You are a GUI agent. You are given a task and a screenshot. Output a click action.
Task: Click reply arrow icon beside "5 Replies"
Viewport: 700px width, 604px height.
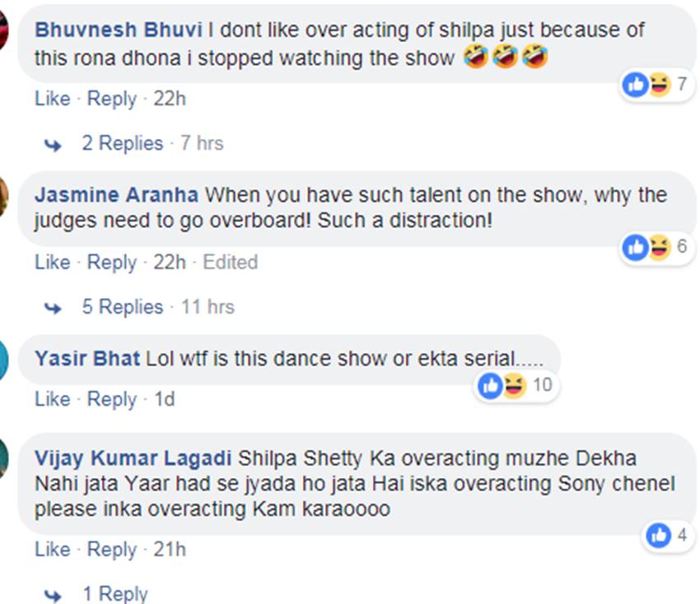[x=54, y=309]
